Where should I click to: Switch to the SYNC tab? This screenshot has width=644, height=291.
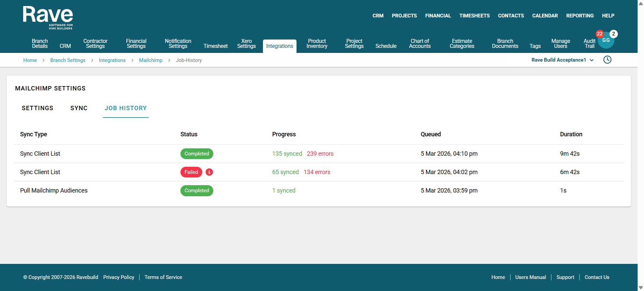pos(79,108)
